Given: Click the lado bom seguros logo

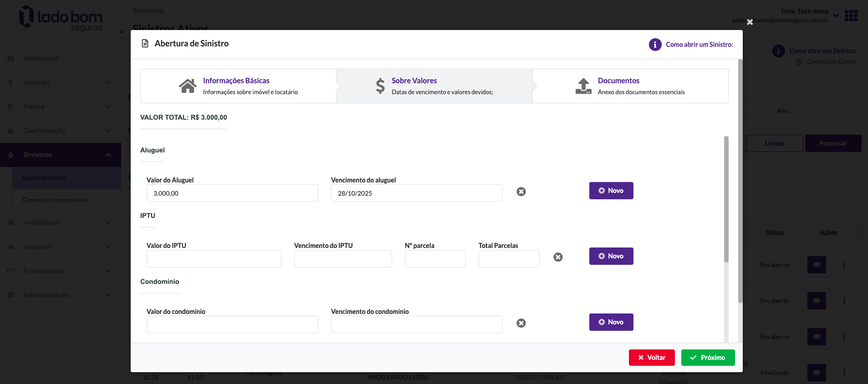Looking at the screenshot, I should [61, 18].
